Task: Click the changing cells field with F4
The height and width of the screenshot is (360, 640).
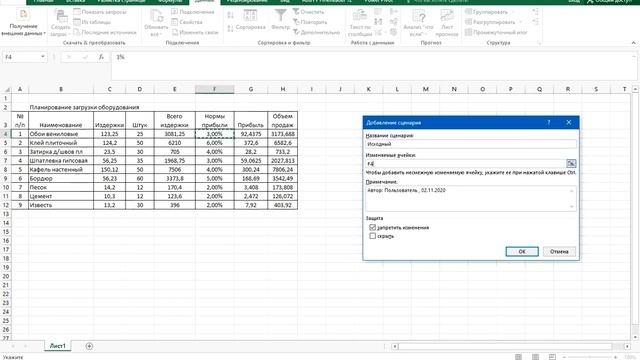Action: [465, 164]
